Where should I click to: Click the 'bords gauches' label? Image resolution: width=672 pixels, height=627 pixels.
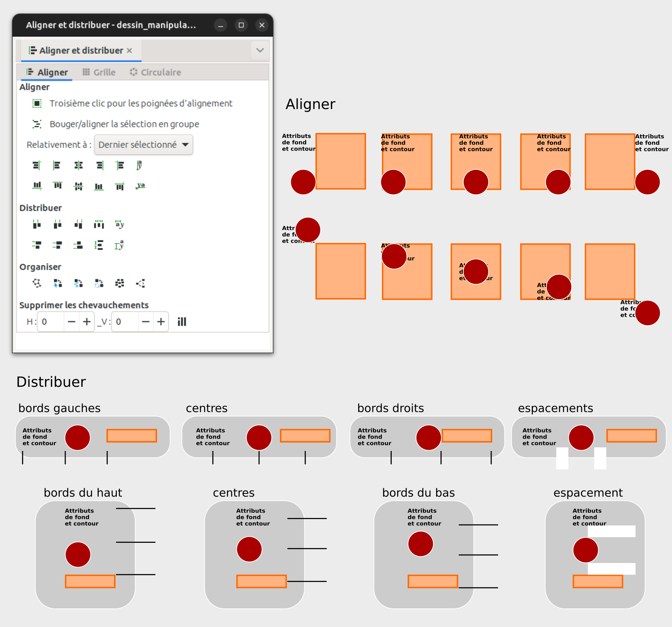coord(60,408)
